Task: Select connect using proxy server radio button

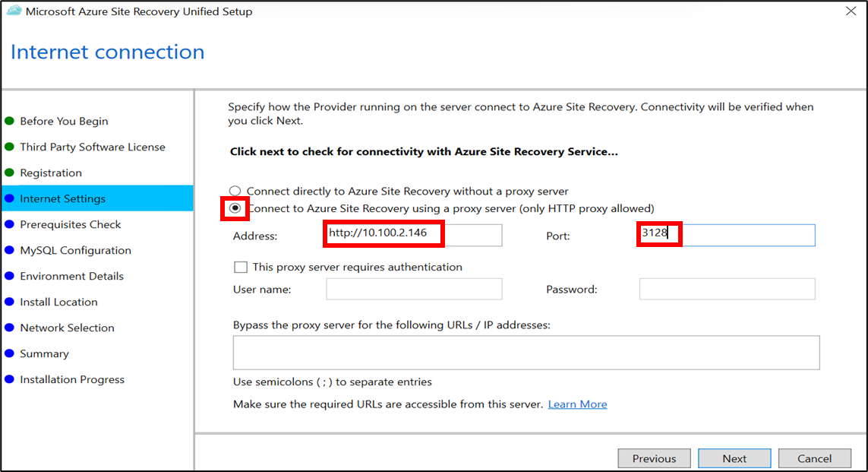Action: pos(235,208)
